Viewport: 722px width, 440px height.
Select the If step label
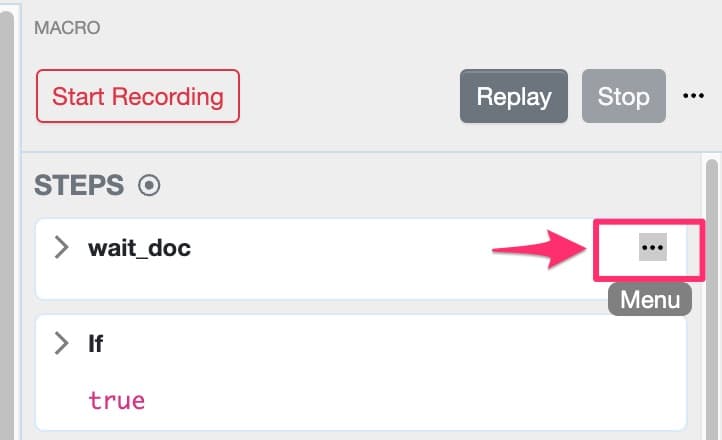pos(96,344)
